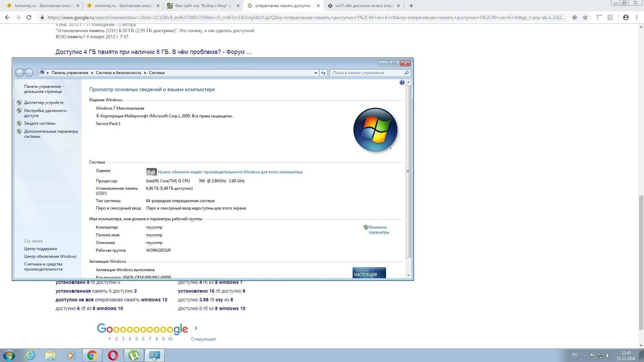
Task: Search suggestion доступно 6 гб из 8 windows 10
Action: [x=212, y=308]
